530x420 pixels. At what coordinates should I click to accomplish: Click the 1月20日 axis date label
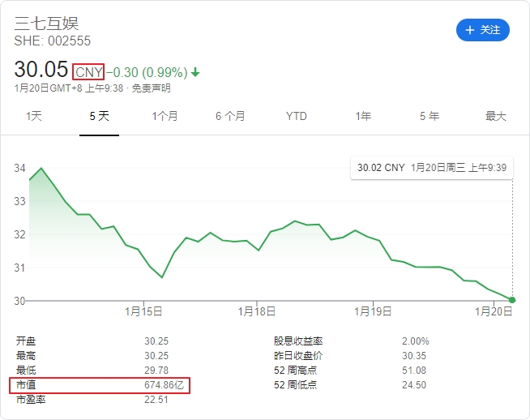(x=494, y=311)
